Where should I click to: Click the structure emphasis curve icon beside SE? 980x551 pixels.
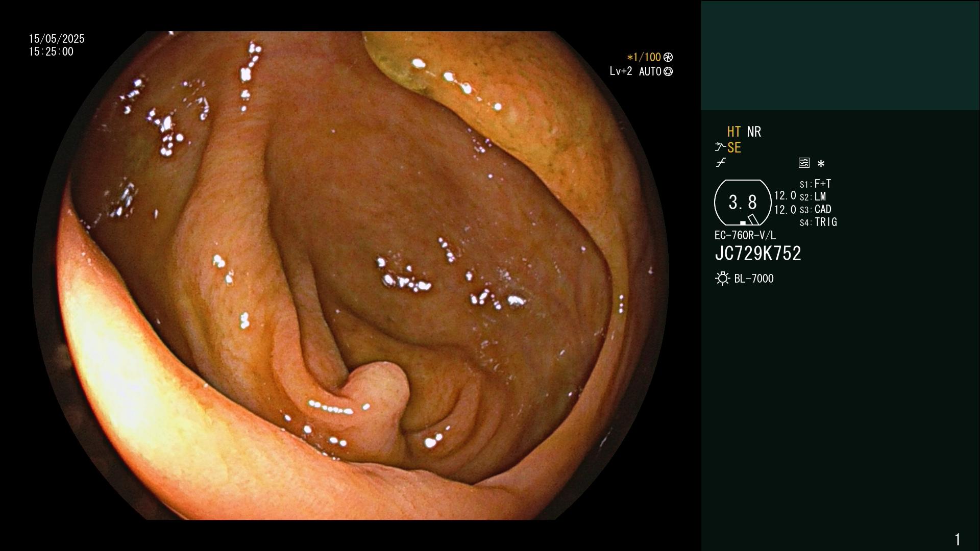click(x=720, y=147)
